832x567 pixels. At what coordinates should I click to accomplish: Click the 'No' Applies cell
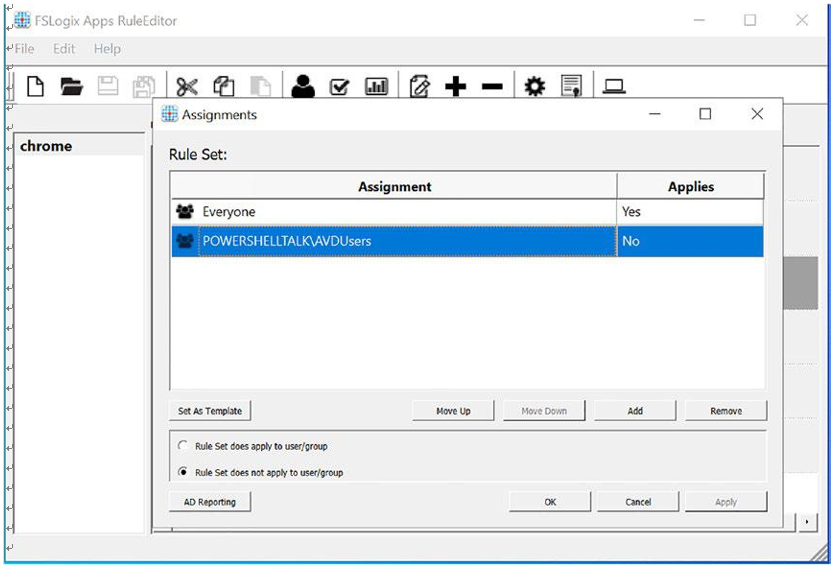pos(690,241)
